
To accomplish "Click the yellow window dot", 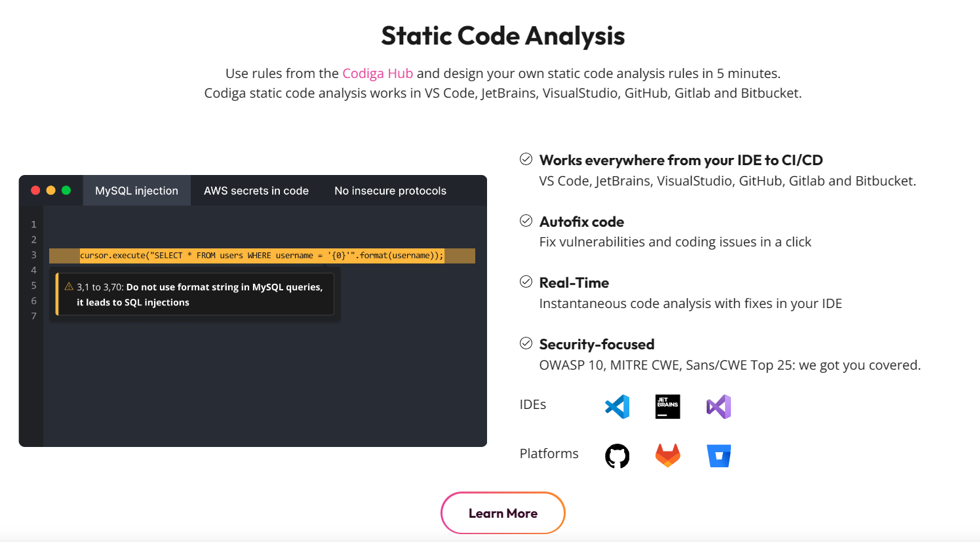I will tap(50, 191).
